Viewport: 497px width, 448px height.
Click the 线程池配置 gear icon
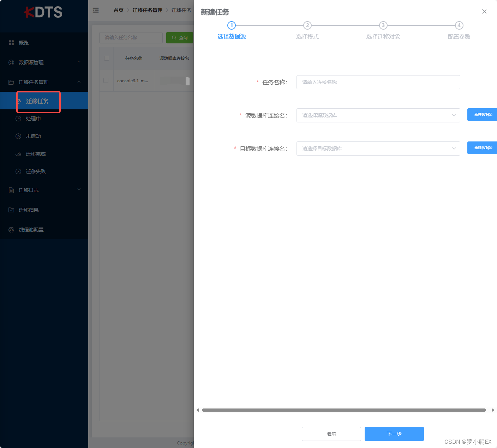[x=11, y=230]
